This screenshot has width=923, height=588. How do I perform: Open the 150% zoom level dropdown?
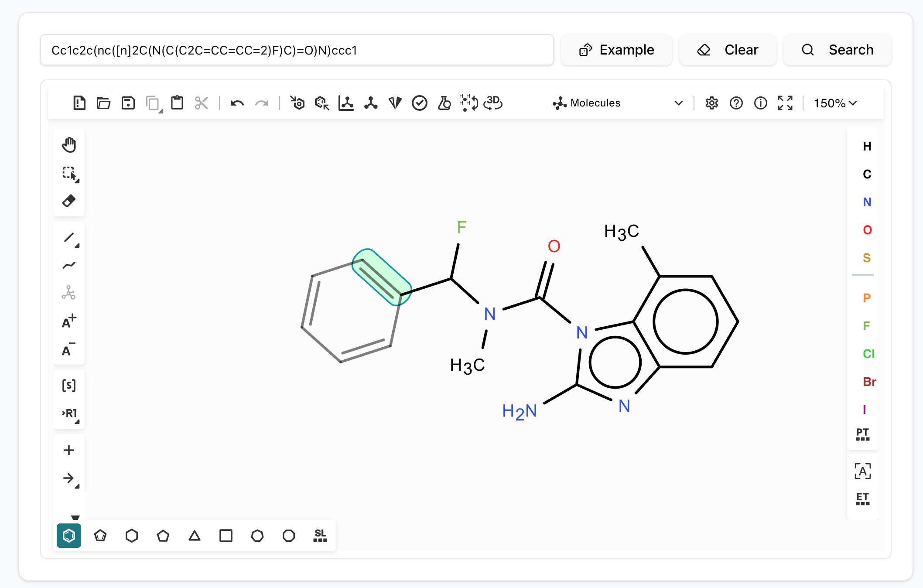[x=834, y=103]
